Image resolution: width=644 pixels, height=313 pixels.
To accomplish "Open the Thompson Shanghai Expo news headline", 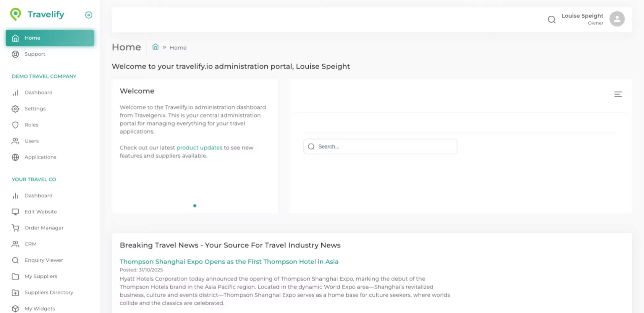I will 229,262.
